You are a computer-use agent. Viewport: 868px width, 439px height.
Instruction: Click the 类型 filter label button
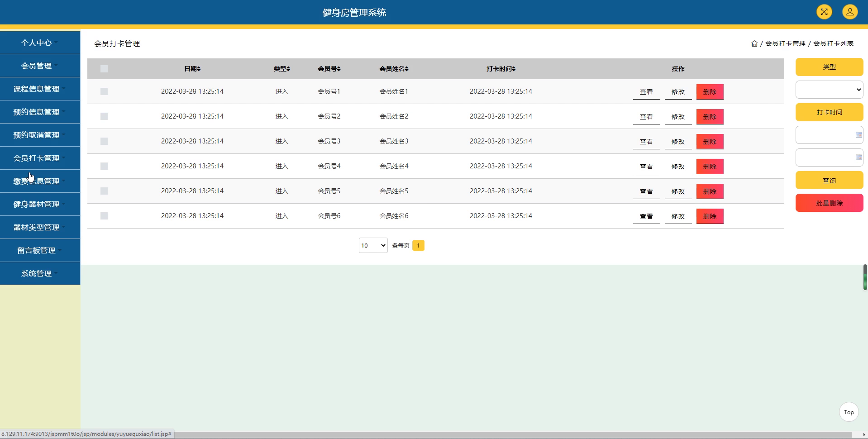pyautogui.click(x=829, y=67)
